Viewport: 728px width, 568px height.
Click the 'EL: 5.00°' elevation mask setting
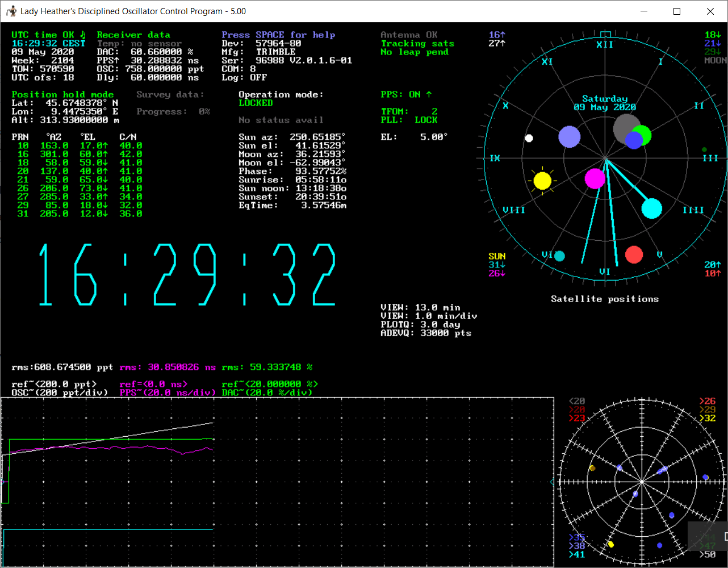pos(415,137)
